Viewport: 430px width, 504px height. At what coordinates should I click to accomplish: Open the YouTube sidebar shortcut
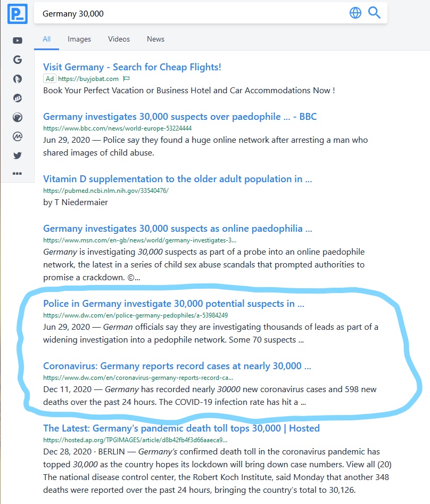click(x=18, y=40)
